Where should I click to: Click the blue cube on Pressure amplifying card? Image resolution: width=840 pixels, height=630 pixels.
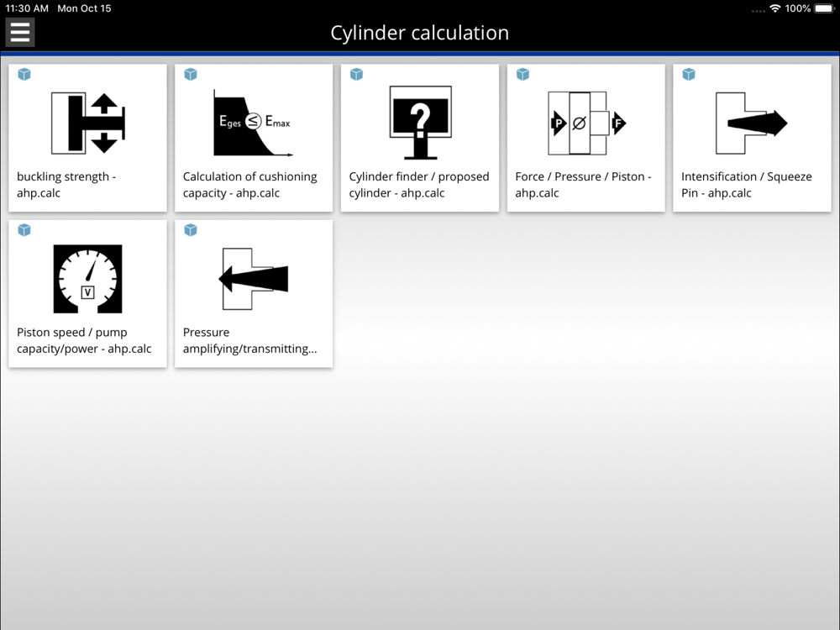pos(190,230)
